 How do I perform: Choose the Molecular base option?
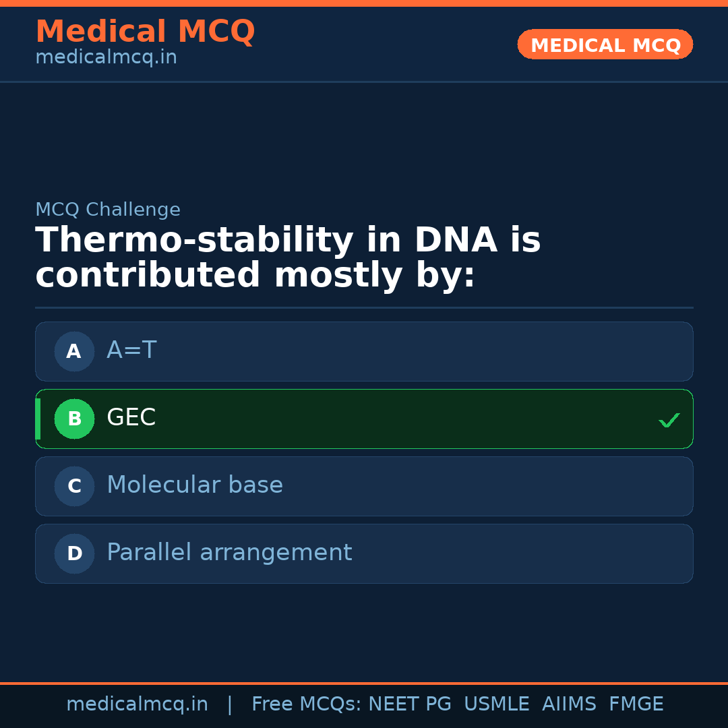click(364, 486)
